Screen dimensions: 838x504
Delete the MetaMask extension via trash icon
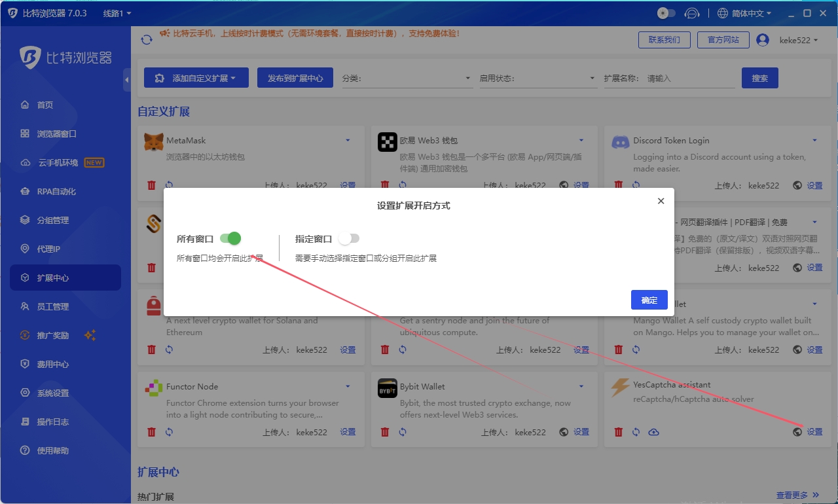(x=152, y=185)
